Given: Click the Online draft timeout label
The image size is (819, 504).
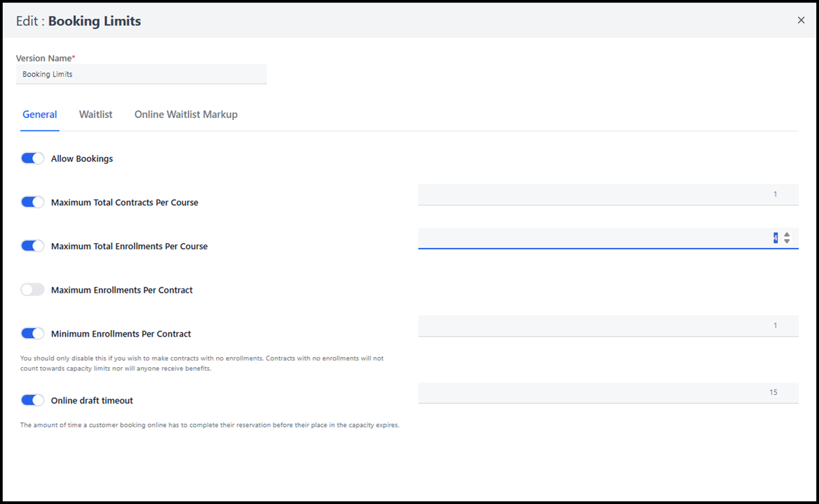Looking at the screenshot, I should pos(92,400).
